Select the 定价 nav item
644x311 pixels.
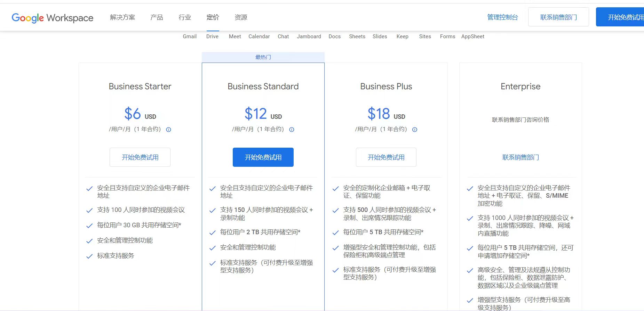coord(213,17)
